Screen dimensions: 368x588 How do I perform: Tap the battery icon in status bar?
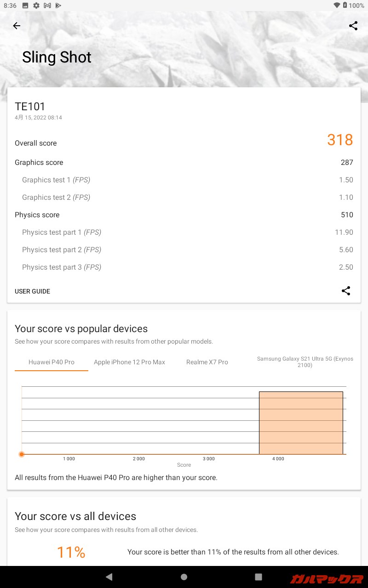click(345, 6)
